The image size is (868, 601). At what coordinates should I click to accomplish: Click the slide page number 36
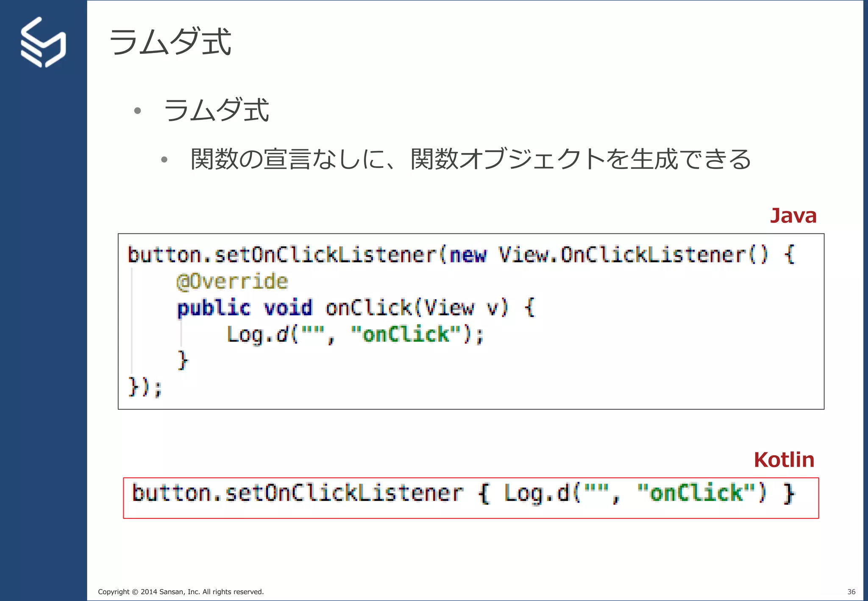point(851,592)
